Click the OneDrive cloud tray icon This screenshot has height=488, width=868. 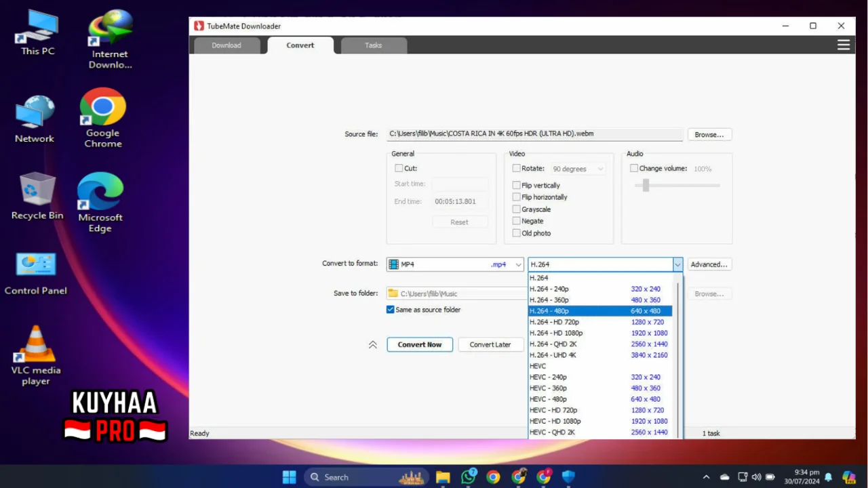click(x=724, y=477)
